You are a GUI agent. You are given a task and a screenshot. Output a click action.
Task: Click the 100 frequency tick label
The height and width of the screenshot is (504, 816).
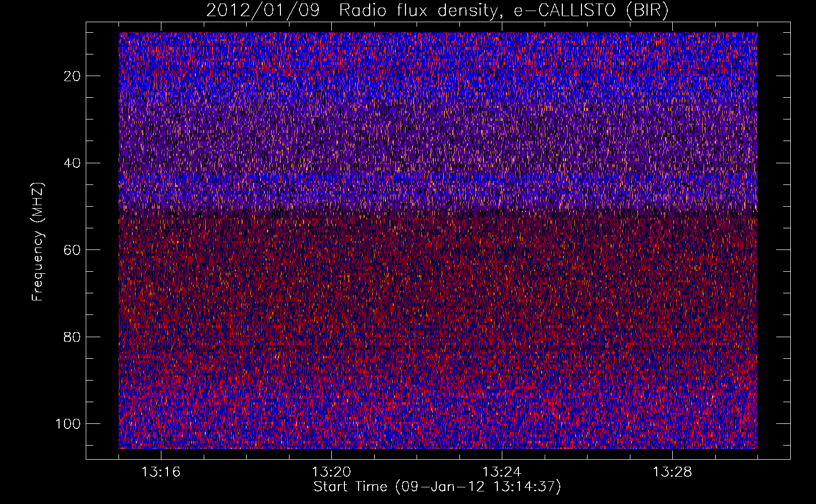coord(69,424)
